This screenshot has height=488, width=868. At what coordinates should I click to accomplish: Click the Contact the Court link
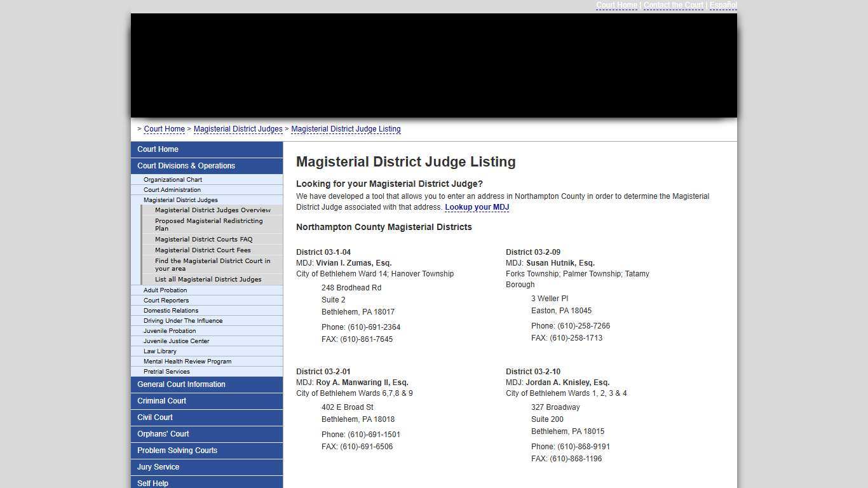pos(674,5)
